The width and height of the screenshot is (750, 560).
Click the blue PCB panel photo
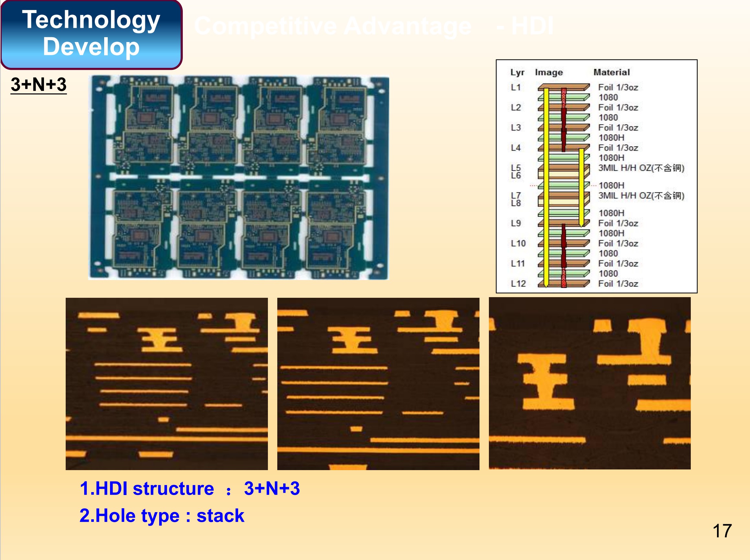[x=238, y=177]
